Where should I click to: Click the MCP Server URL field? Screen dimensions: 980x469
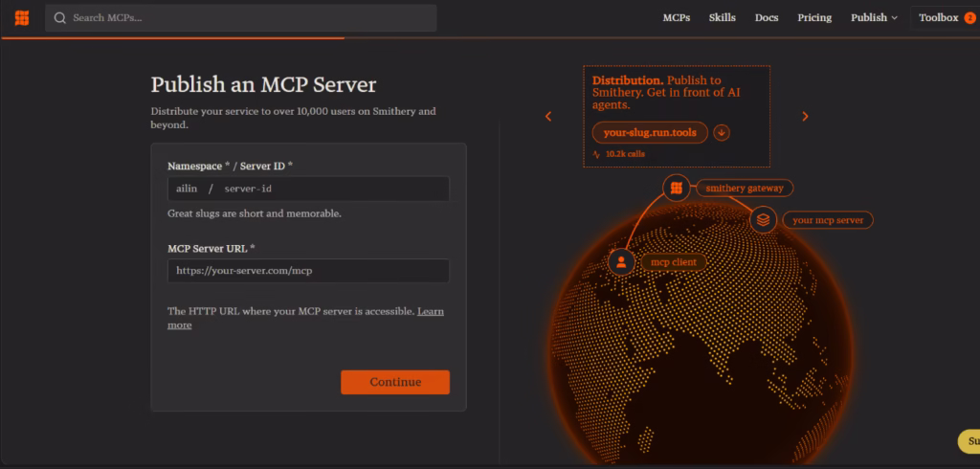(309, 271)
